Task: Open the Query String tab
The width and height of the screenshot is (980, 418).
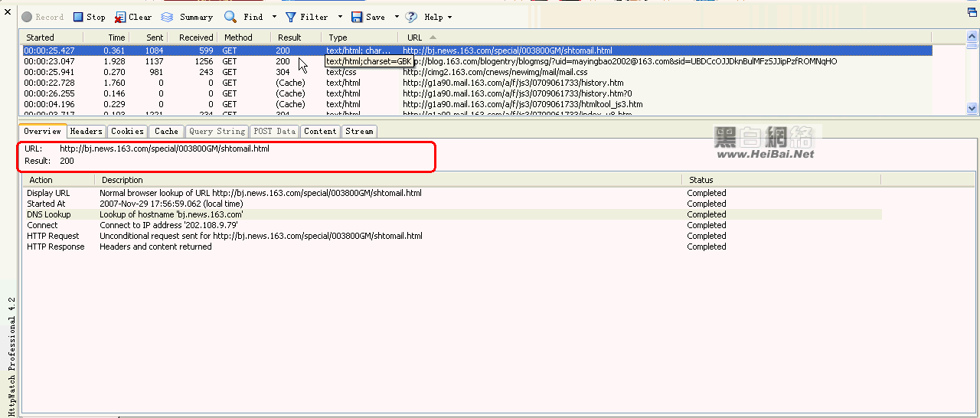Action: 217,132
